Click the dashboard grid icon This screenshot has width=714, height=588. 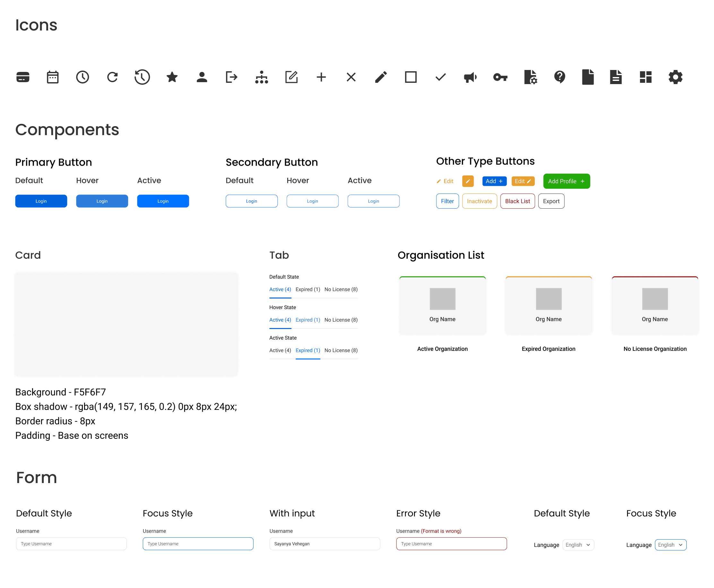(645, 77)
